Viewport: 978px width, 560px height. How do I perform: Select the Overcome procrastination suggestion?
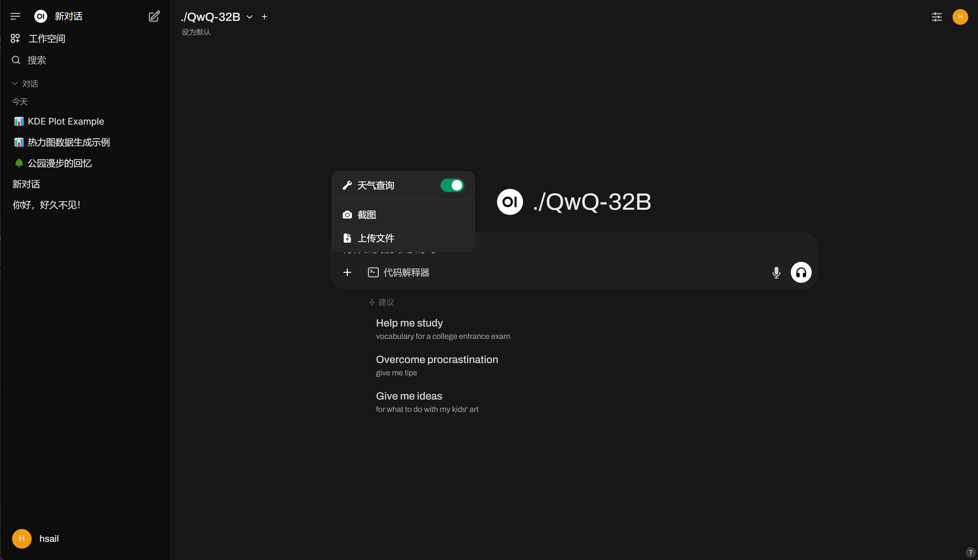[437, 365]
